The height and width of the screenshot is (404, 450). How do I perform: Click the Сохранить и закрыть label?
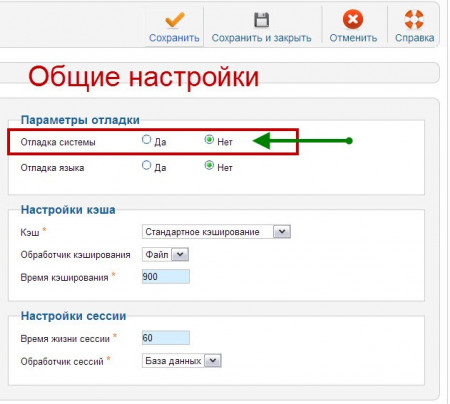coord(261,38)
